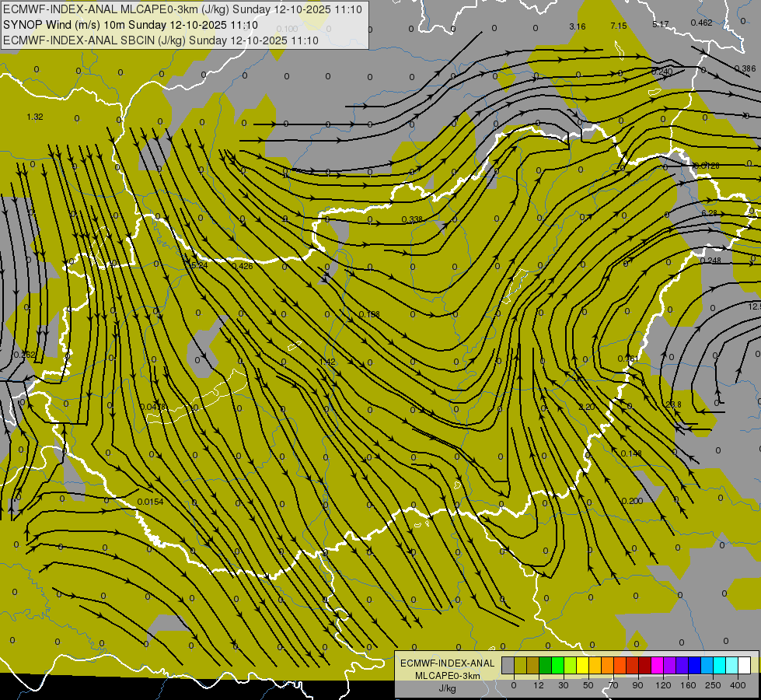Click the 5.24 data value on map
This screenshot has width=761, height=700.
coord(198,265)
